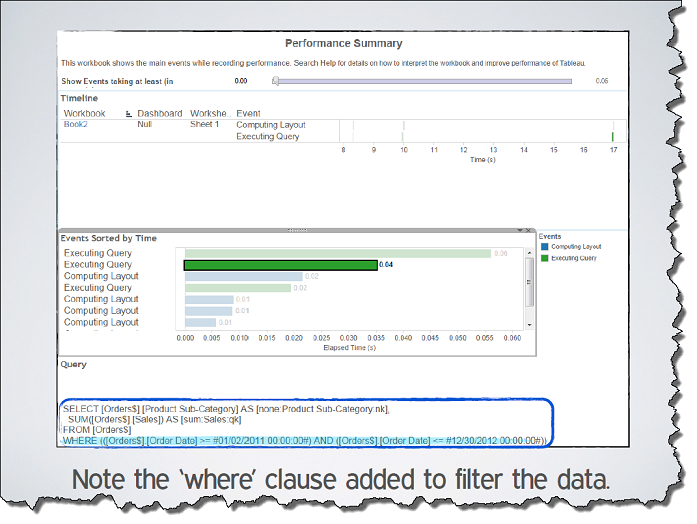Click the first Computing Layout 0.02 bar
697x524 pixels.
(243, 277)
